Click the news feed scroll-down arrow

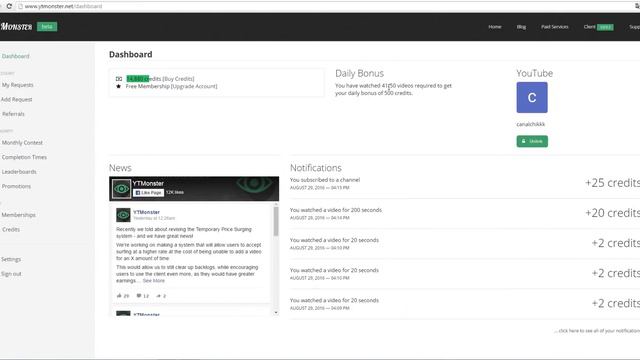pos(276,313)
